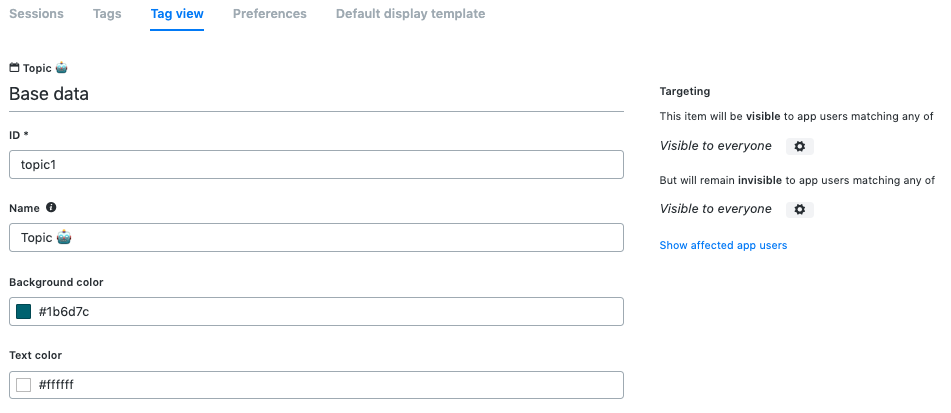Click the calendar icon beside Topic breadcrumb
This screenshot has height=413, width=951.
pyautogui.click(x=15, y=68)
